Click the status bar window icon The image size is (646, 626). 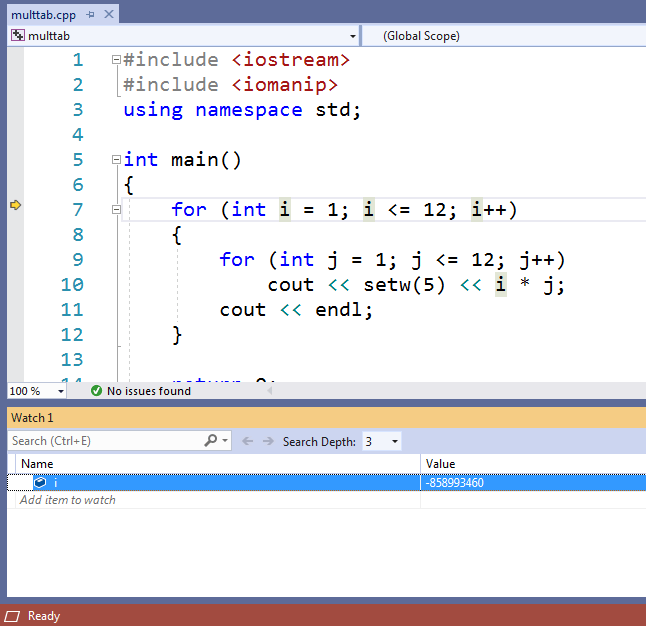(12, 616)
